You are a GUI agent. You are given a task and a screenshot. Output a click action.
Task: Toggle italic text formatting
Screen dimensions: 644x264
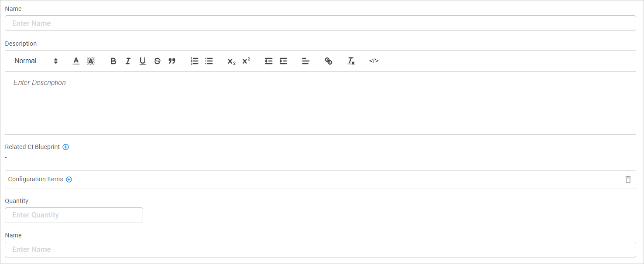128,61
